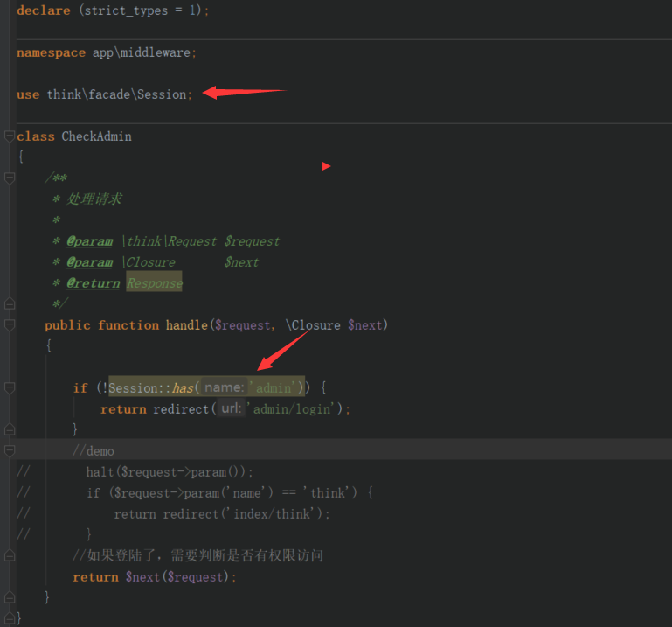The height and width of the screenshot is (627, 672).
Task: Collapse the if Session block fold marker
Action: [x=10, y=387]
